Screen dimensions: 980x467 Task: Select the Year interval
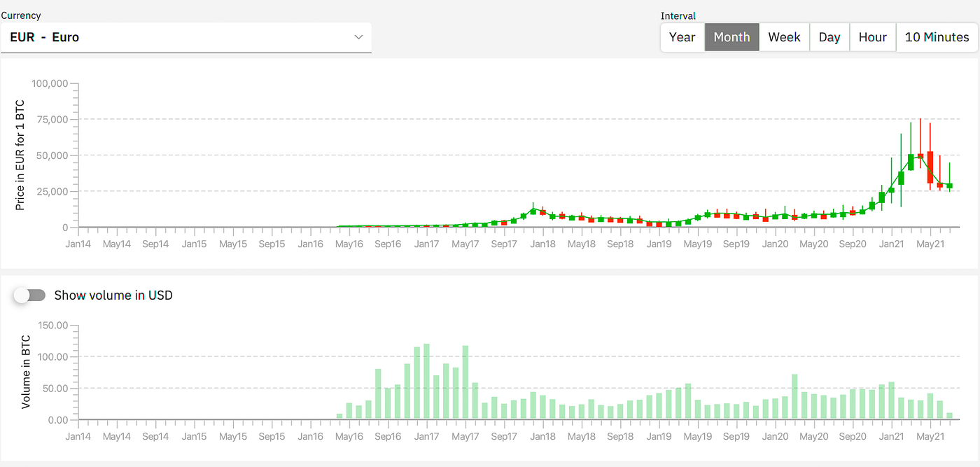(x=682, y=37)
